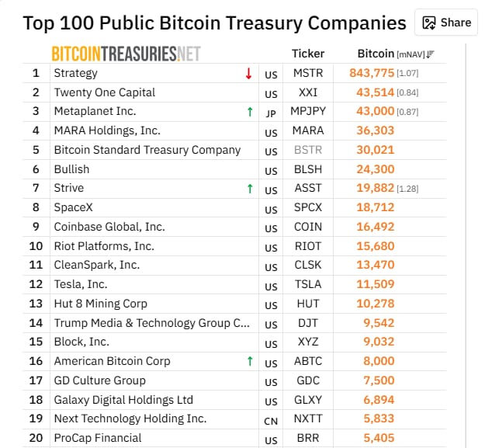
Task: Toggle the mNAV column sort label
Action: [411, 55]
